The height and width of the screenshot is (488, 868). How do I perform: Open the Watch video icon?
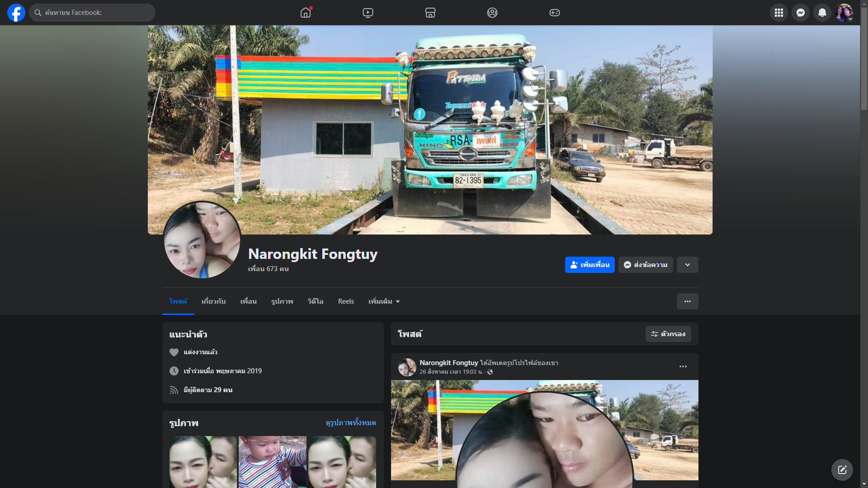tap(368, 13)
